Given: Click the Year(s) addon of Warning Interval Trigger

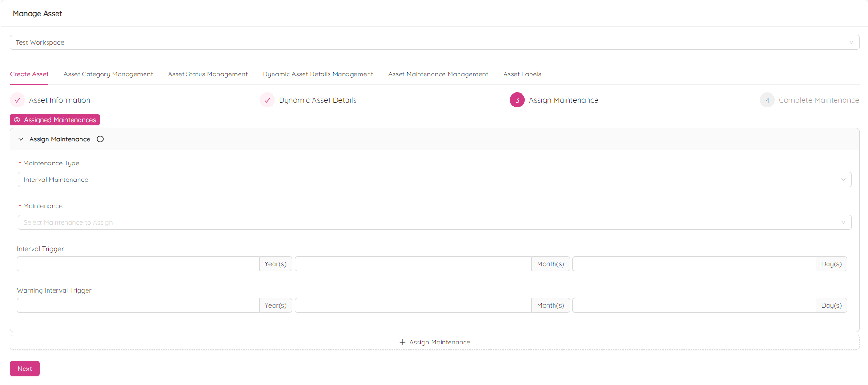Looking at the screenshot, I should pyautogui.click(x=276, y=305).
